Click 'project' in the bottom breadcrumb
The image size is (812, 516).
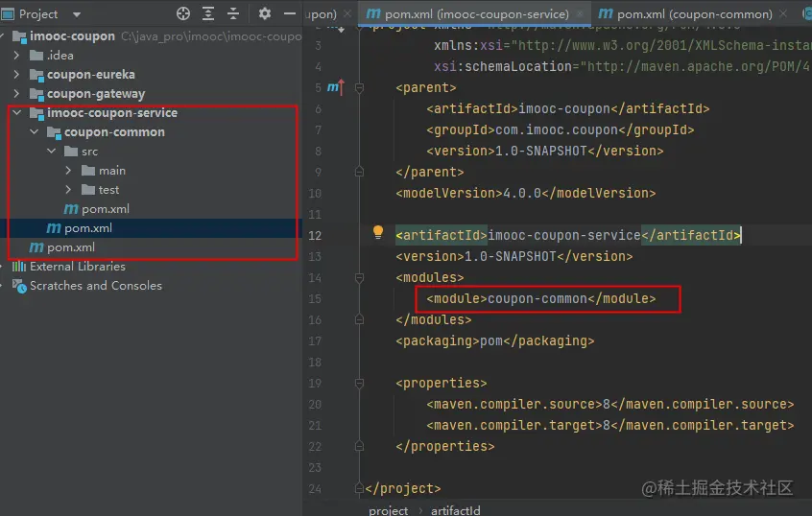click(x=389, y=510)
